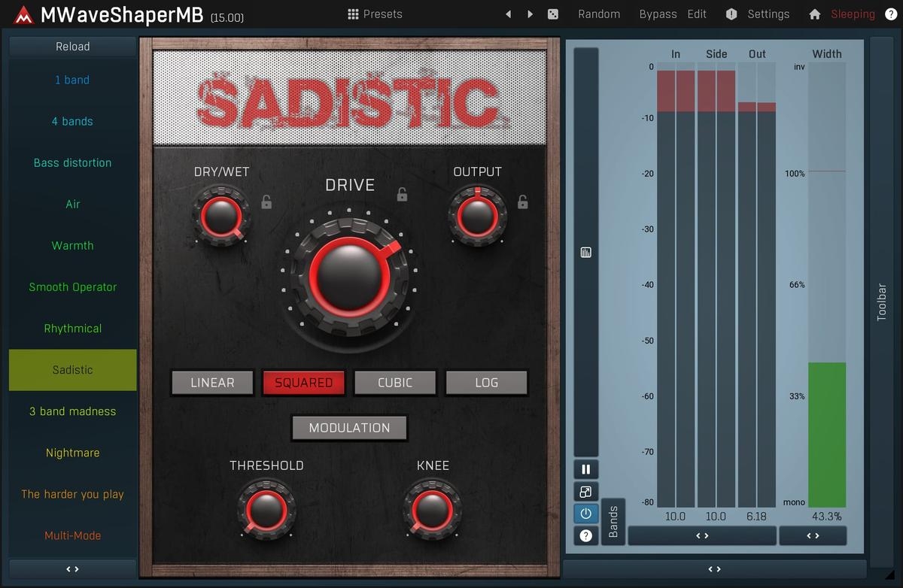
Task: Click the home icon in header
Action: click(814, 14)
